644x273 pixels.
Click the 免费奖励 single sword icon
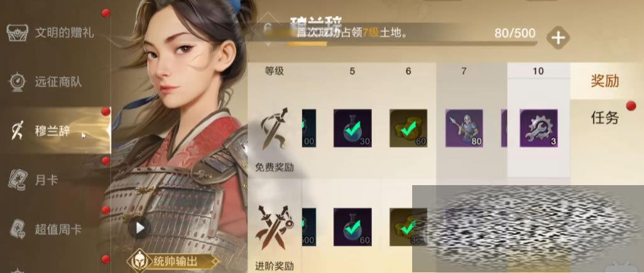275,129
